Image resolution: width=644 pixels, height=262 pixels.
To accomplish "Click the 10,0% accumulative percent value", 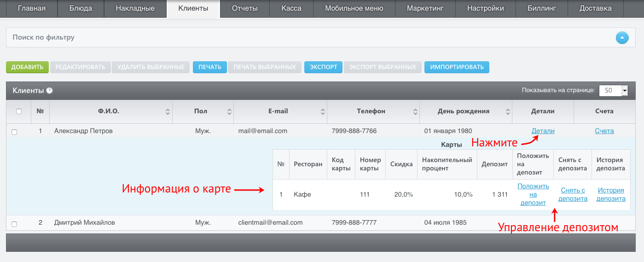I will (464, 194).
